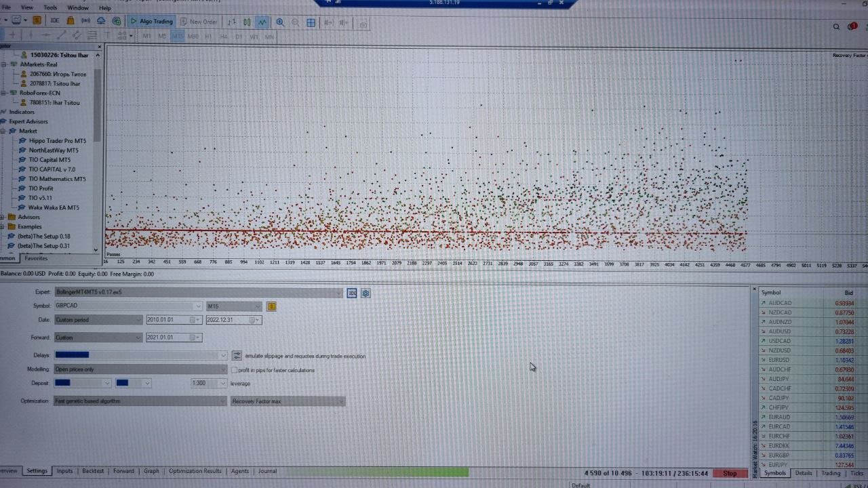Open the Window menu
Viewport: 868px width, 488px height.
click(x=77, y=7)
